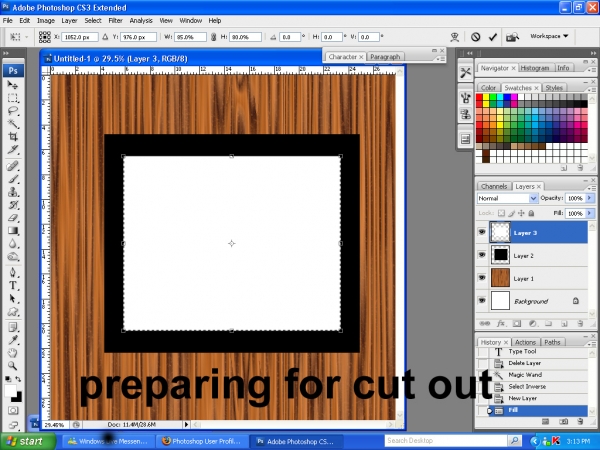Select the Brush tool
Viewport: 600px width, 450px height.
tap(13, 179)
